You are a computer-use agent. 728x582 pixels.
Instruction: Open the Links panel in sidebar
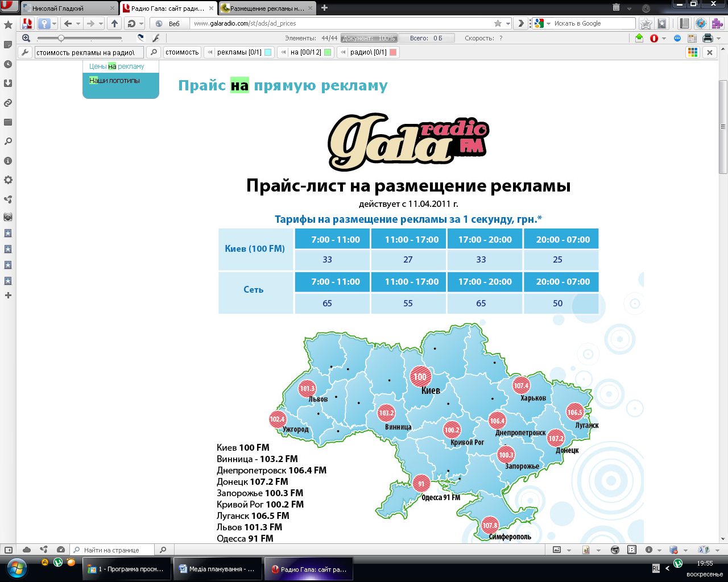coord(8,103)
